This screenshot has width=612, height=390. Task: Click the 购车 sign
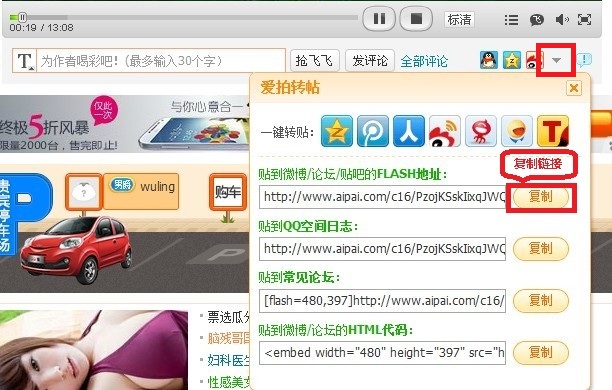228,192
